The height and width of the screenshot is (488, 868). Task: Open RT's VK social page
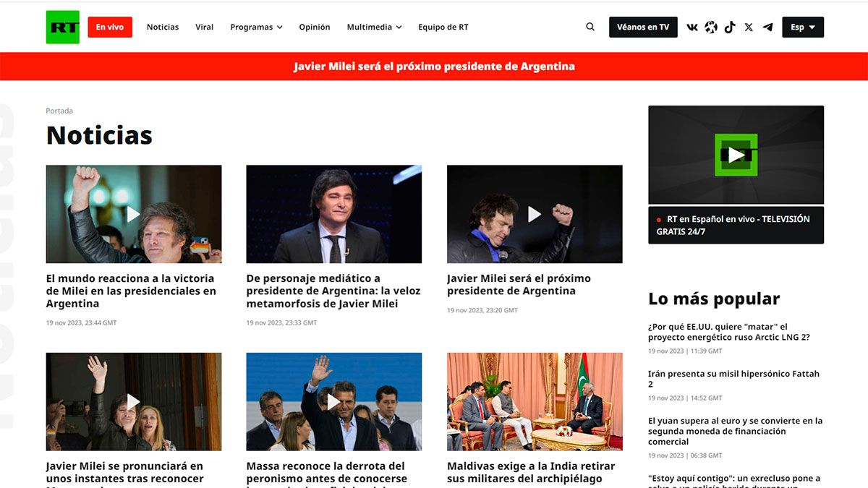pyautogui.click(x=692, y=27)
